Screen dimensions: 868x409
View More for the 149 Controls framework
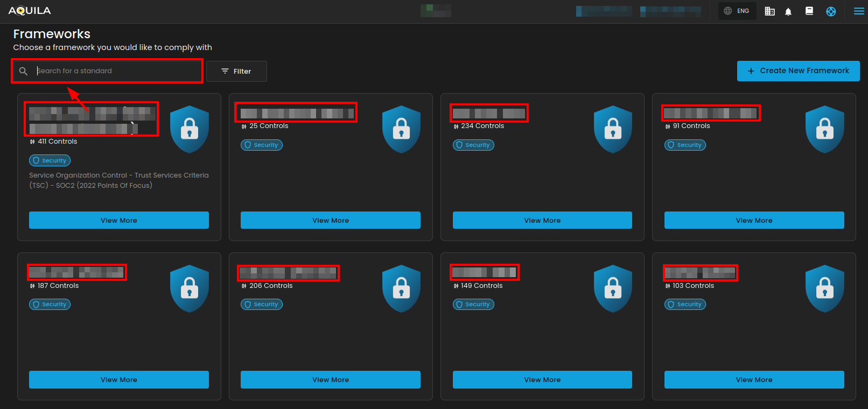click(542, 379)
